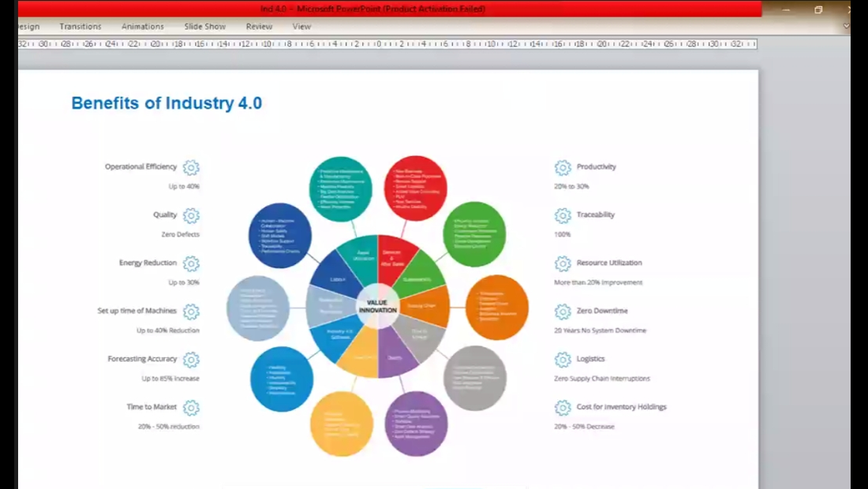Click the Benefits of Industry 4.0 title
This screenshot has width=868, height=489.
(166, 103)
